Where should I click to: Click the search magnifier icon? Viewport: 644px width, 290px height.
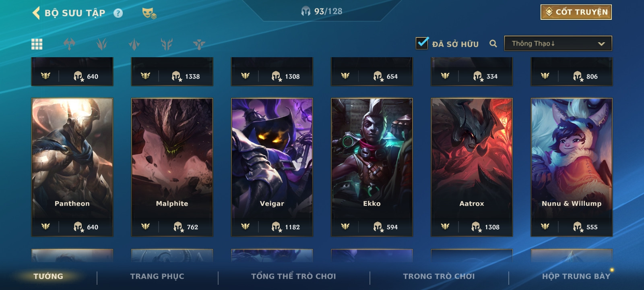point(493,43)
